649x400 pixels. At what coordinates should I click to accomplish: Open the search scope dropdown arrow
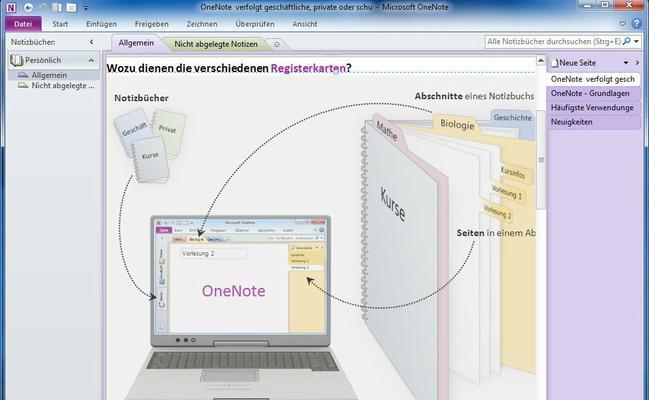637,41
